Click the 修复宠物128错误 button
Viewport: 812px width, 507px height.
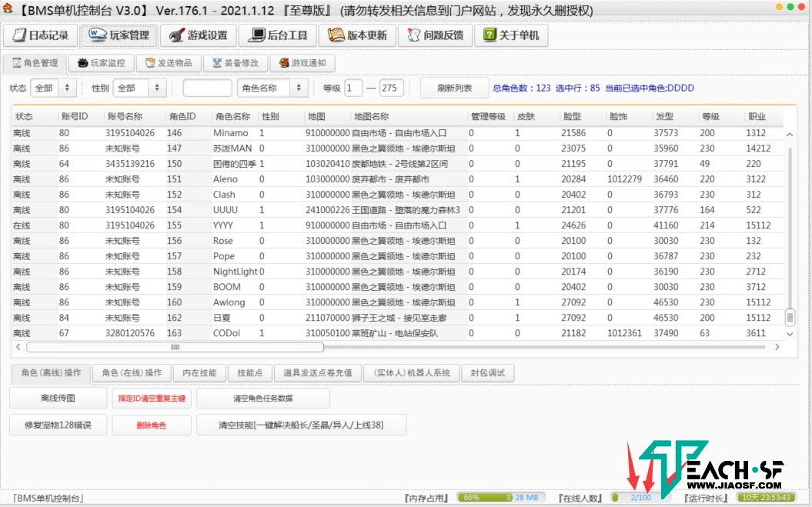click(x=58, y=425)
